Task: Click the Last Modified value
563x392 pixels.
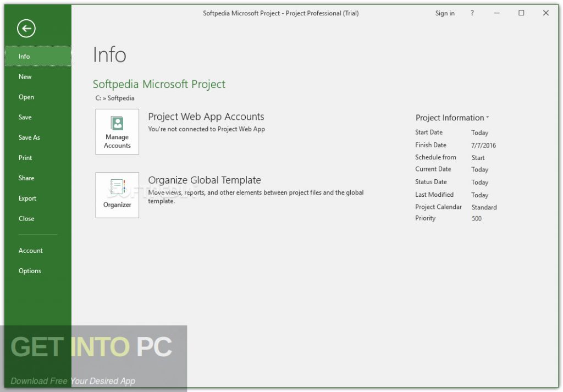Action: tap(479, 195)
